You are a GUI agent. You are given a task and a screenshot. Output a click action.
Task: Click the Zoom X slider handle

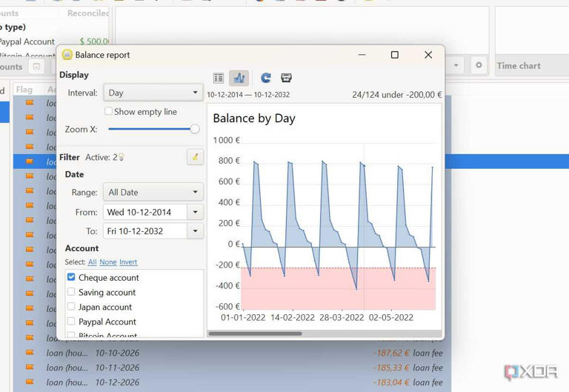point(195,129)
